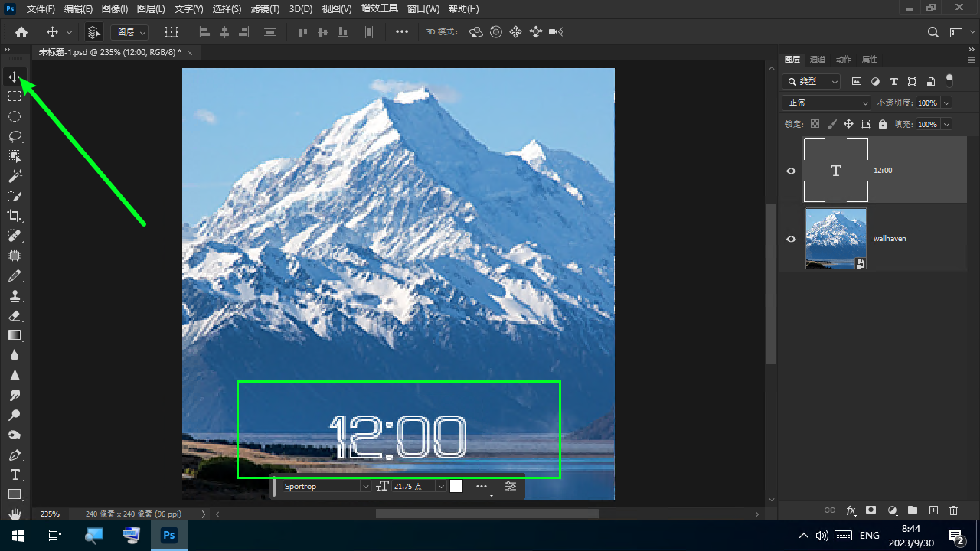Screen dimensions: 980x551
Task: Select the Horizontal Type tool
Action: click(15, 474)
